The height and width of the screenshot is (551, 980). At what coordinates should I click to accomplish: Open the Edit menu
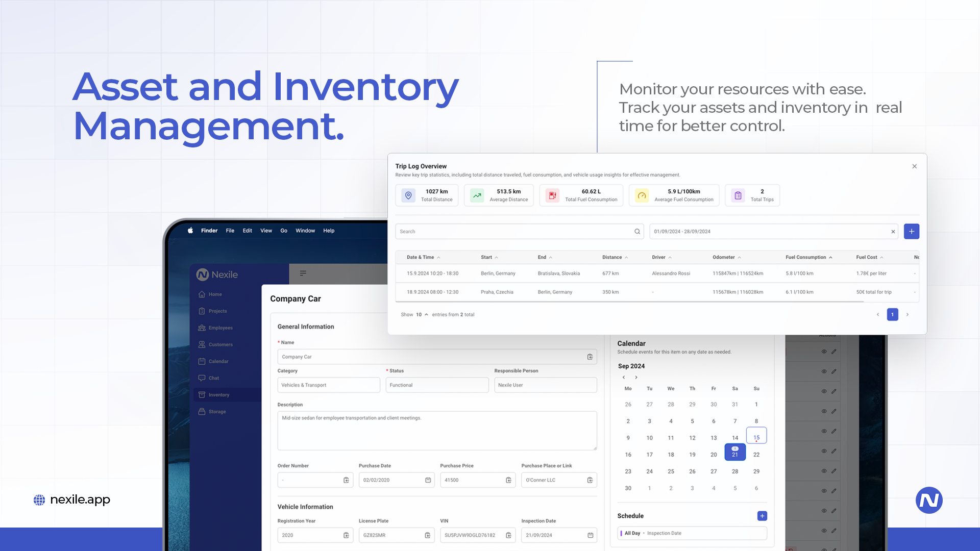(x=248, y=231)
